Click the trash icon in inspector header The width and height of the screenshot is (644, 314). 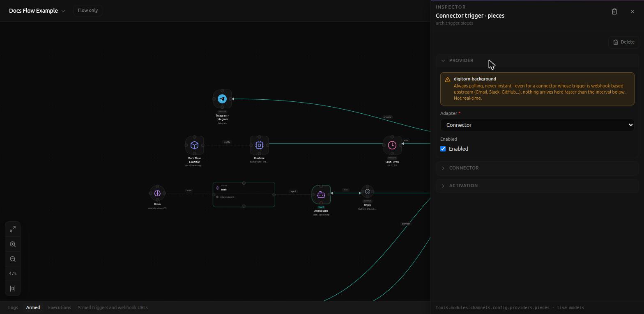pyautogui.click(x=614, y=11)
